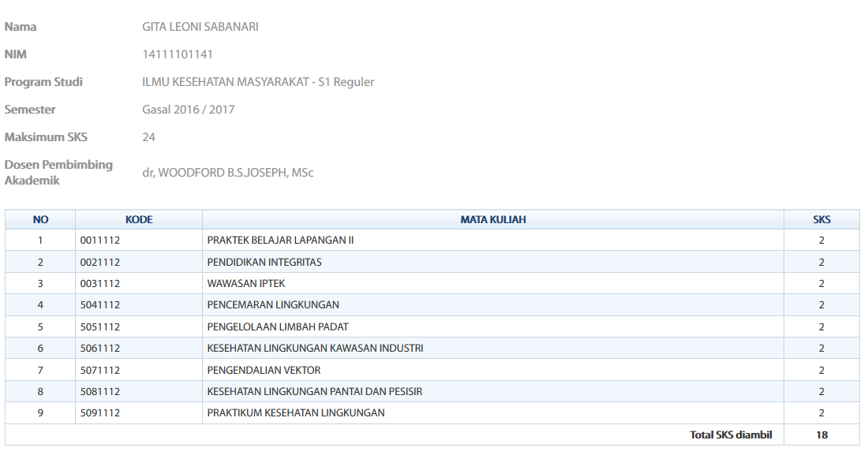
Task: Click course PRAKTEK BELAJAR LAPANGAN II
Action: point(280,241)
